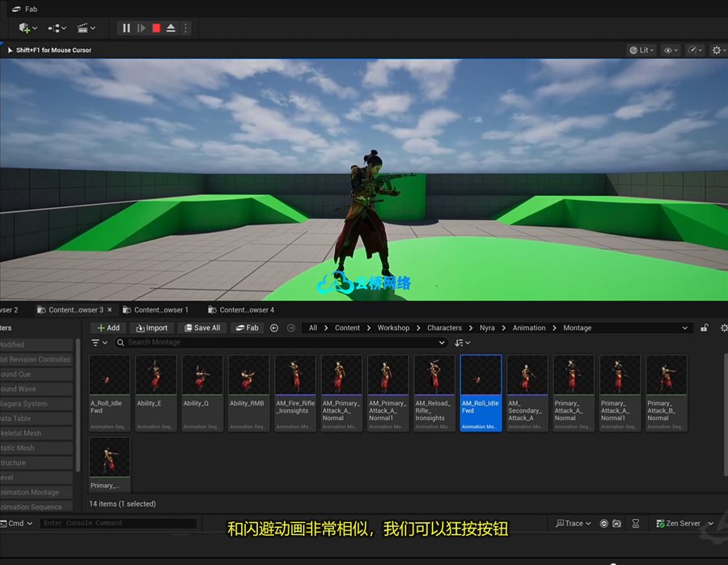This screenshot has height=565, width=728.
Task: Select the AM_Reload_Rifle_Ironsights asset thumbnail
Action: (x=434, y=393)
